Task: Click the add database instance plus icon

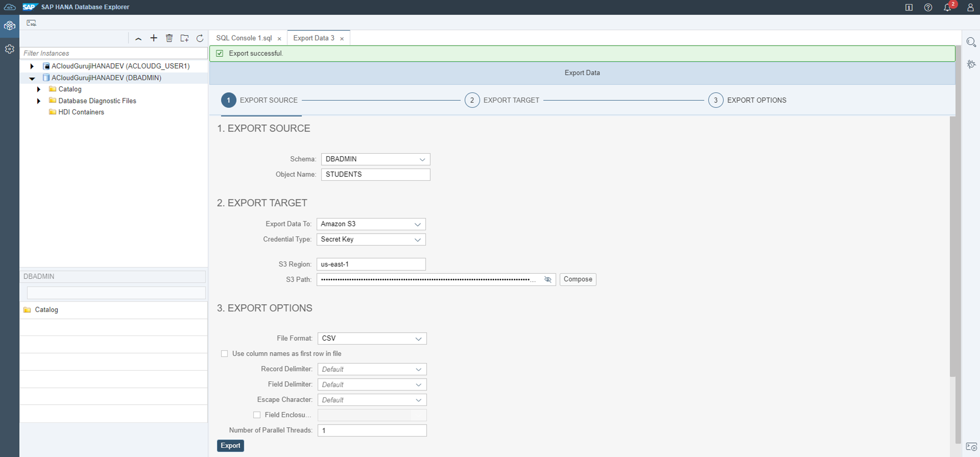Action: click(x=153, y=38)
